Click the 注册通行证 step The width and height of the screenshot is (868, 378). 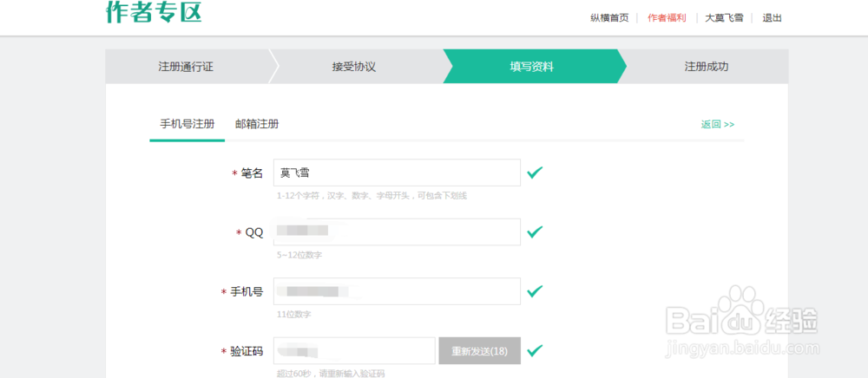(x=186, y=67)
